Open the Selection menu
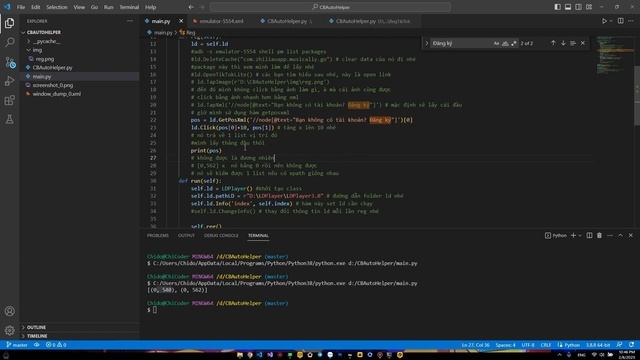This screenshot has width=640, height=360. 57,7
